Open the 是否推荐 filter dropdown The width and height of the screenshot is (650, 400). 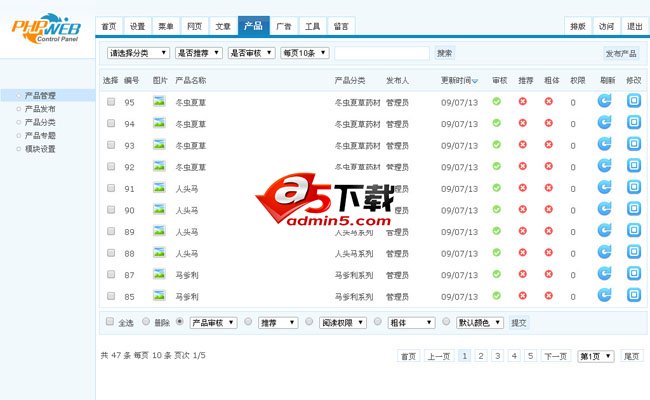(x=199, y=53)
